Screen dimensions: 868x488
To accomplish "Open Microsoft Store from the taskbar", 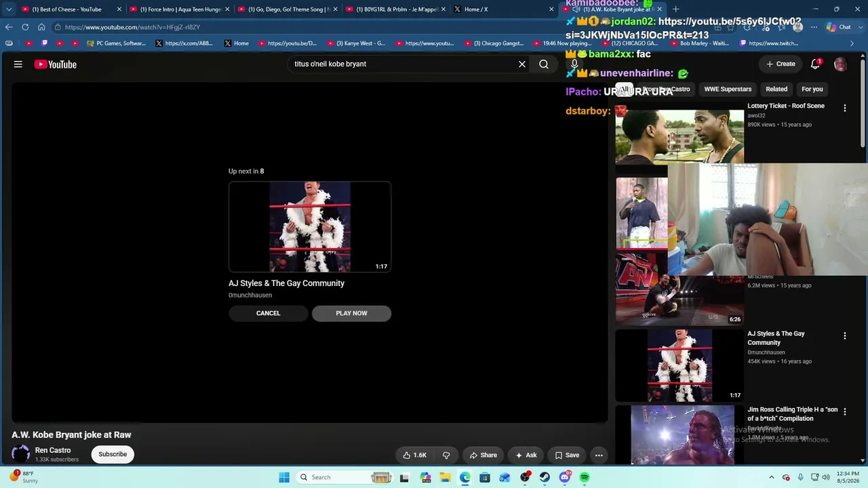I will [485, 477].
